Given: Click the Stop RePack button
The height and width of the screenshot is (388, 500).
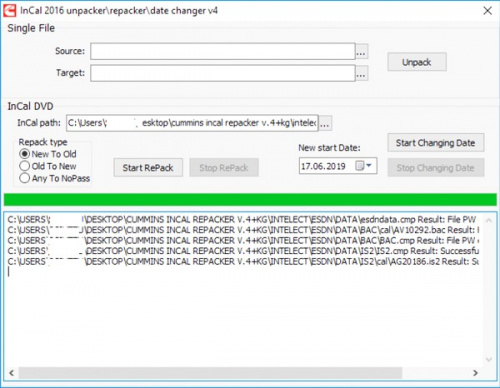Looking at the screenshot, I should 224,168.
